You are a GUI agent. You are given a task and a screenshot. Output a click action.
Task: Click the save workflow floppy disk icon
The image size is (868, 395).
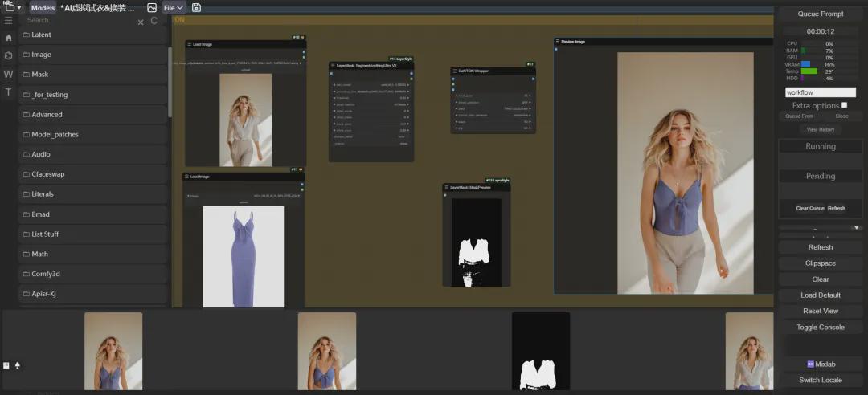pos(197,7)
